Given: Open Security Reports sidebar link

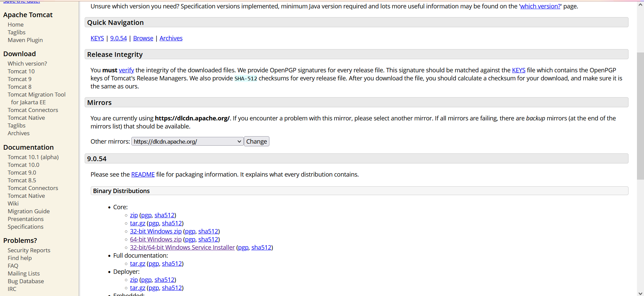Looking at the screenshot, I should coord(29,250).
